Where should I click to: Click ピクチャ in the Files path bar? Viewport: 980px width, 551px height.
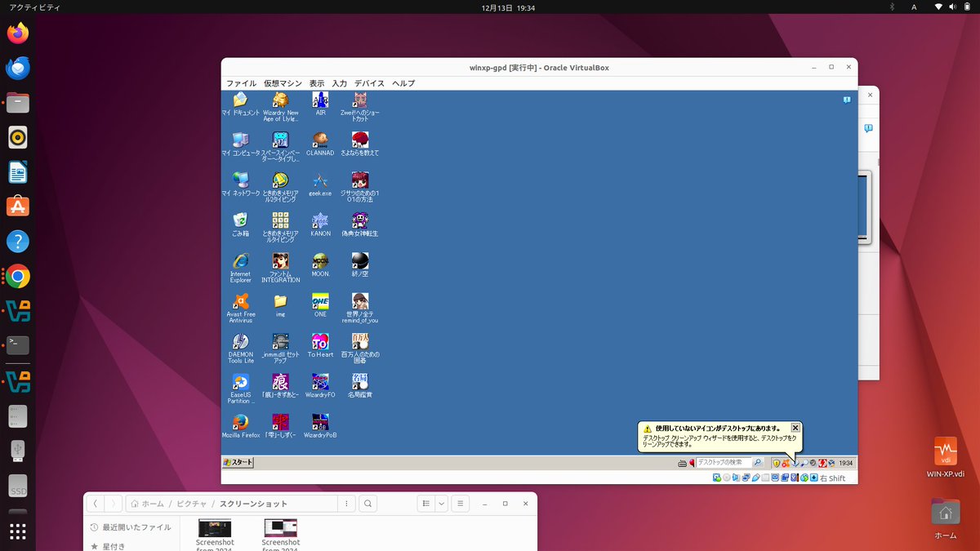coord(193,504)
